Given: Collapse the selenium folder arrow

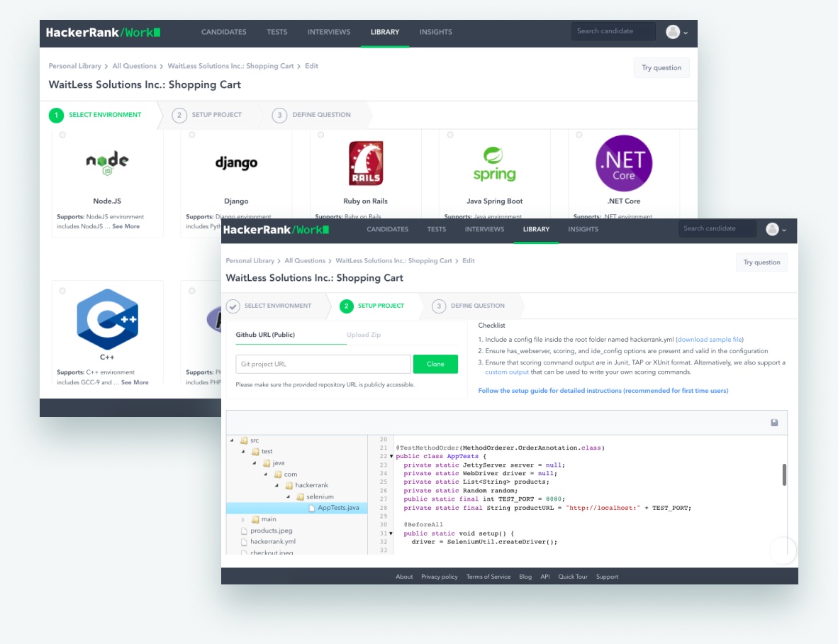Looking at the screenshot, I should pos(288,497).
